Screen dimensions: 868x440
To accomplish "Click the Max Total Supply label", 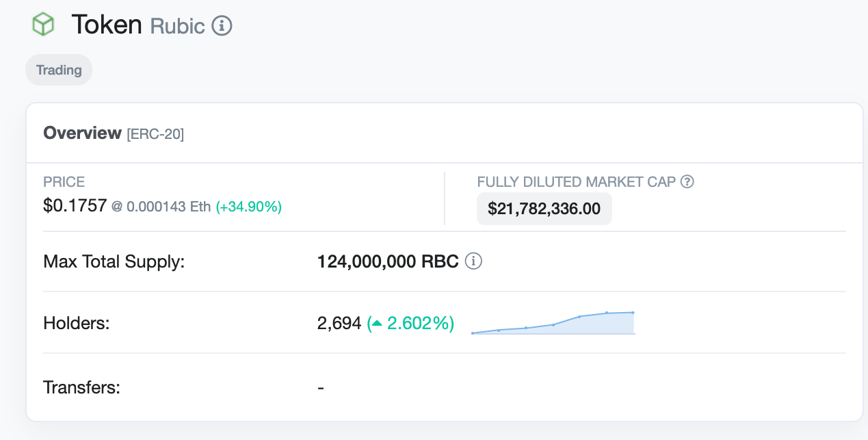I will pos(114,261).
